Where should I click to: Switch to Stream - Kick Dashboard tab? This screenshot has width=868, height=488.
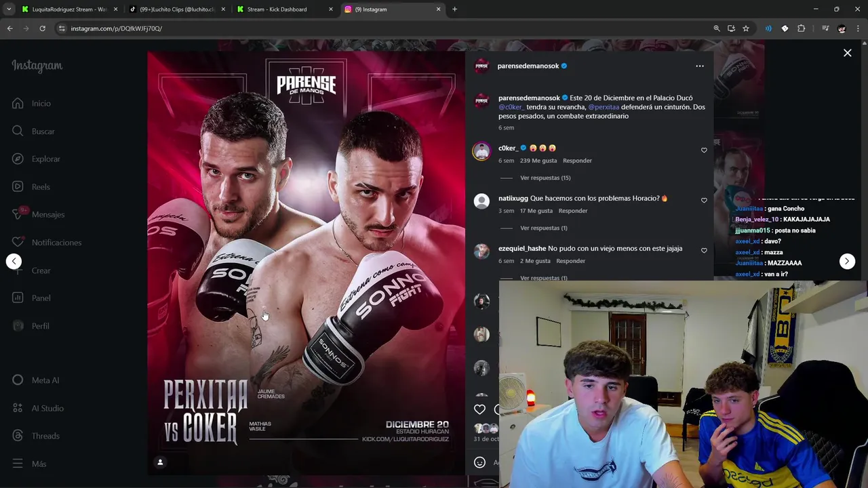[278, 9]
